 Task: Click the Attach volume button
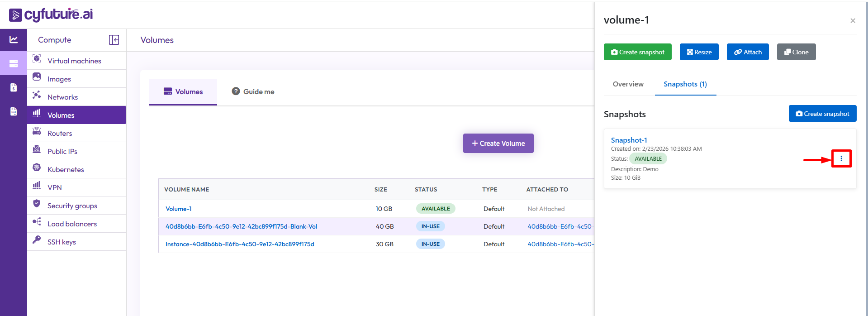747,52
